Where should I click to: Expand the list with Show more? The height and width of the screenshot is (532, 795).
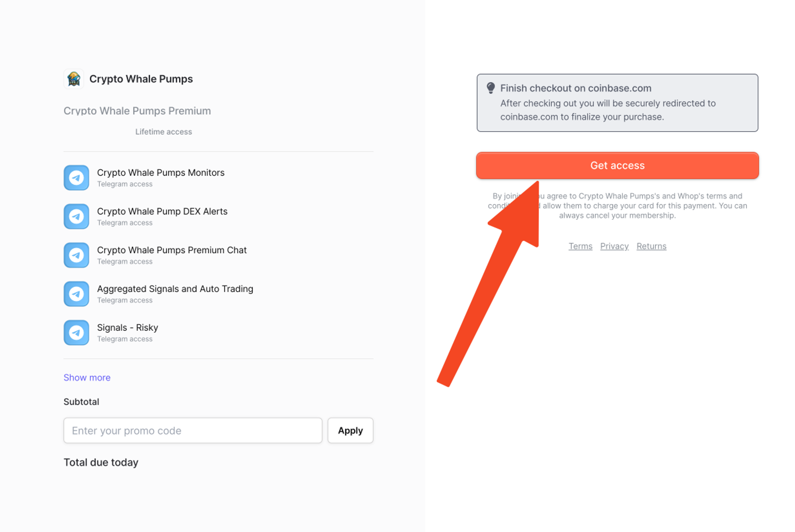87,377
